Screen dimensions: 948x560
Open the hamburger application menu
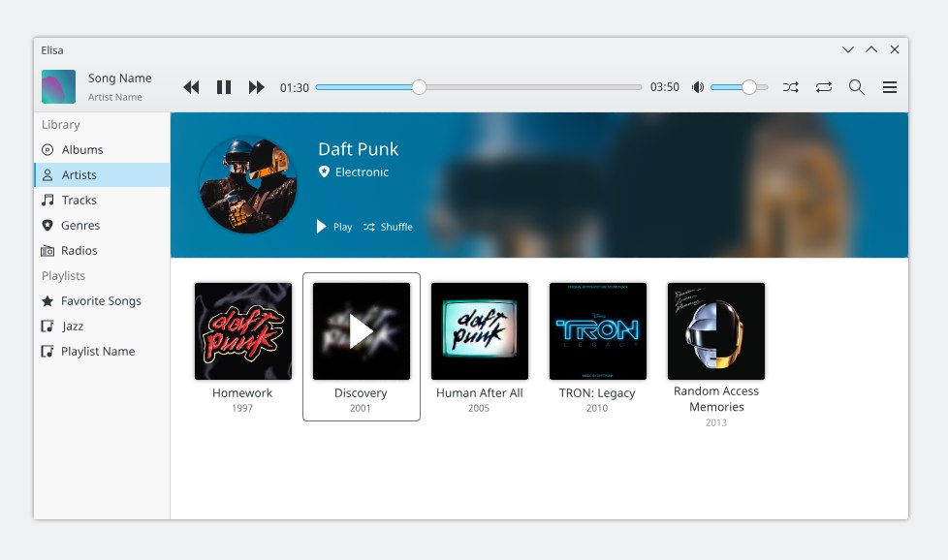click(x=889, y=87)
